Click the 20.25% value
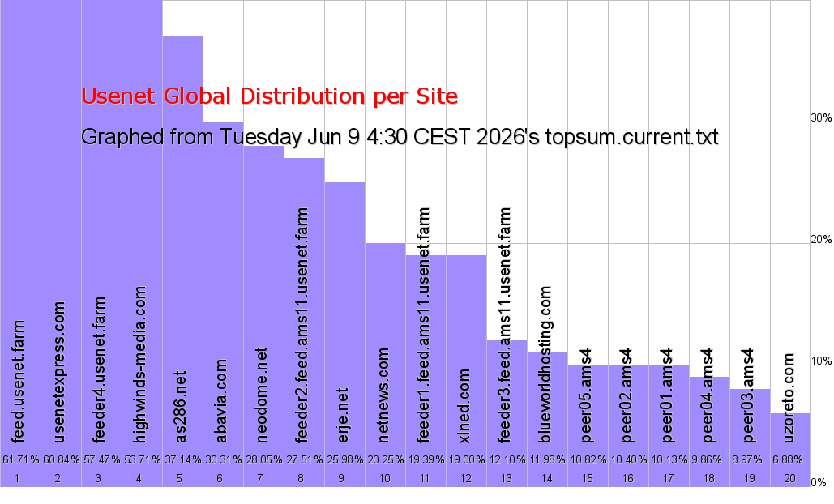 pos(385,459)
